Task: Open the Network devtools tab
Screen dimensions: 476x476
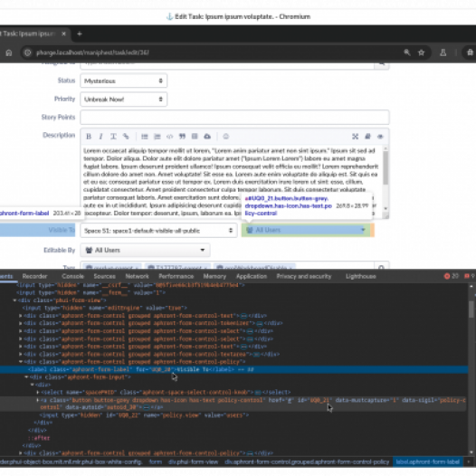Action: [137, 276]
